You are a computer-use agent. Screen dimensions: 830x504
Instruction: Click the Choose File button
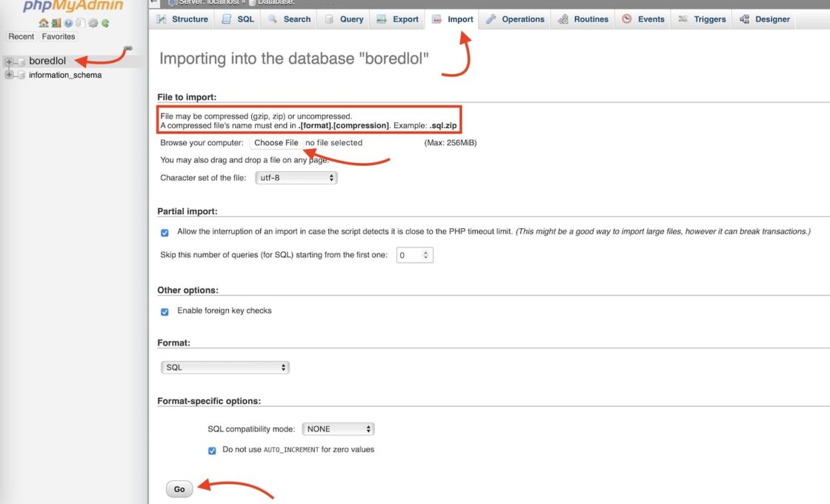(276, 143)
